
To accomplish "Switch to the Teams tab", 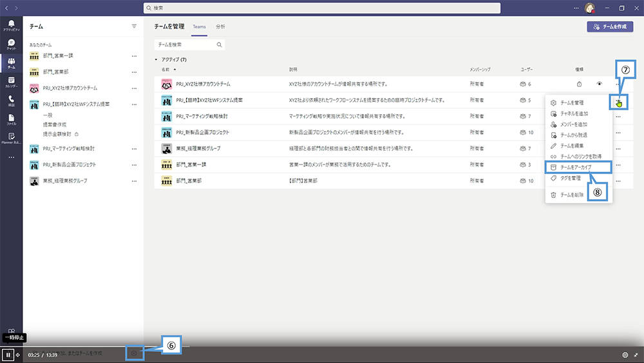I will [199, 26].
